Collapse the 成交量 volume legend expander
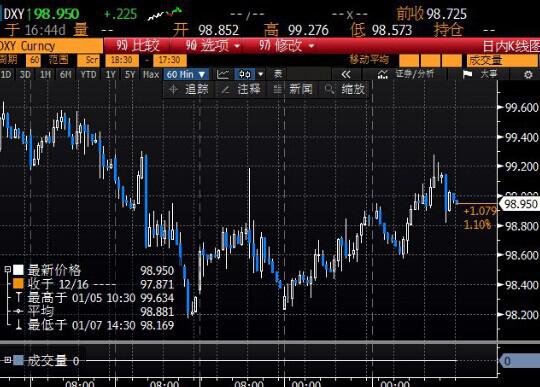The height and width of the screenshot is (387, 540). point(8,360)
